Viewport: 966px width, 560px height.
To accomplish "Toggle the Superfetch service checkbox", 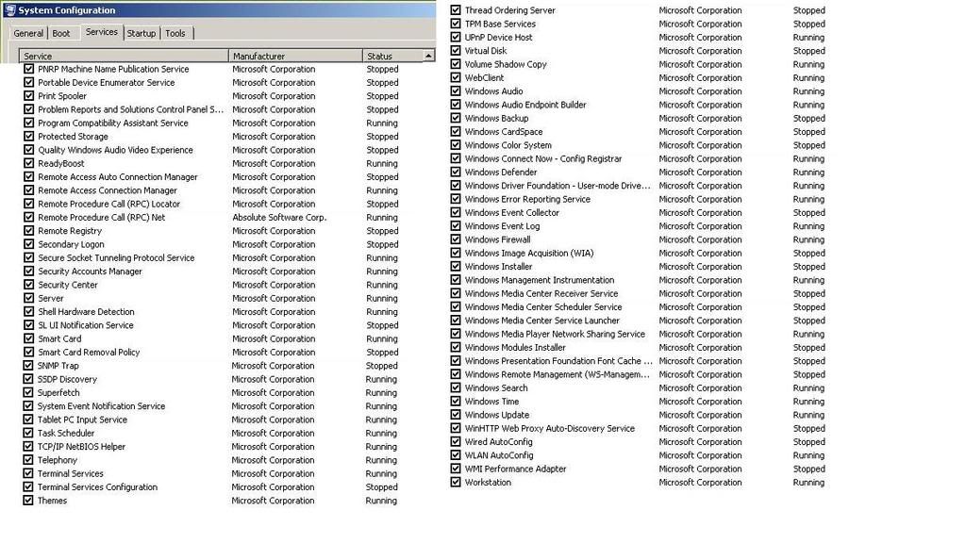I will point(28,392).
